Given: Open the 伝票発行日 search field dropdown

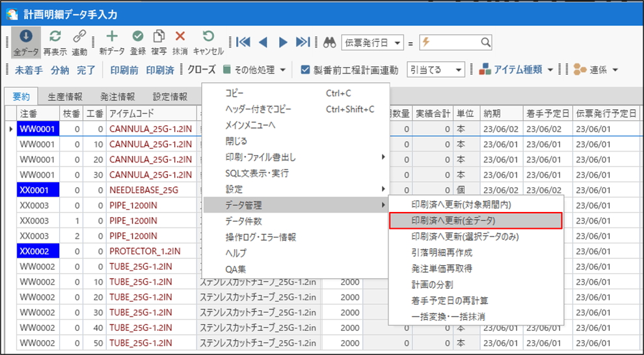Looking at the screenshot, I should coord(397,43).
